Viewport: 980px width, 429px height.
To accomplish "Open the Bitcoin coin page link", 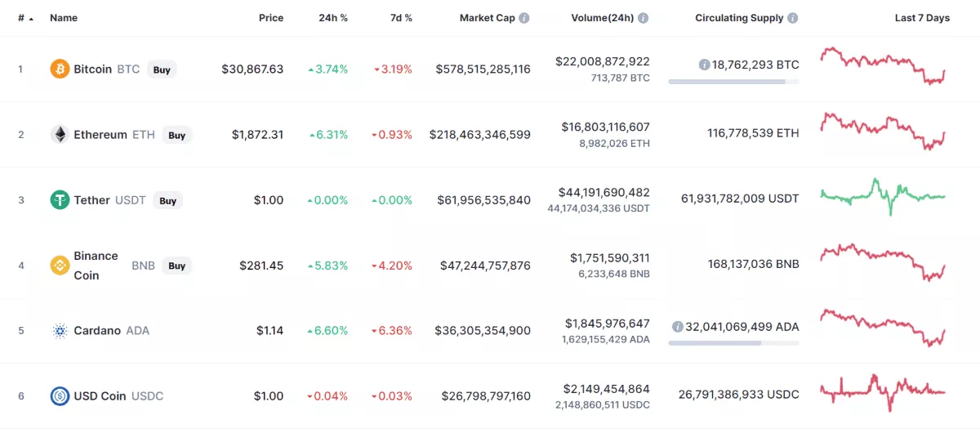I will pyautogui.click(x=92, y=69).
